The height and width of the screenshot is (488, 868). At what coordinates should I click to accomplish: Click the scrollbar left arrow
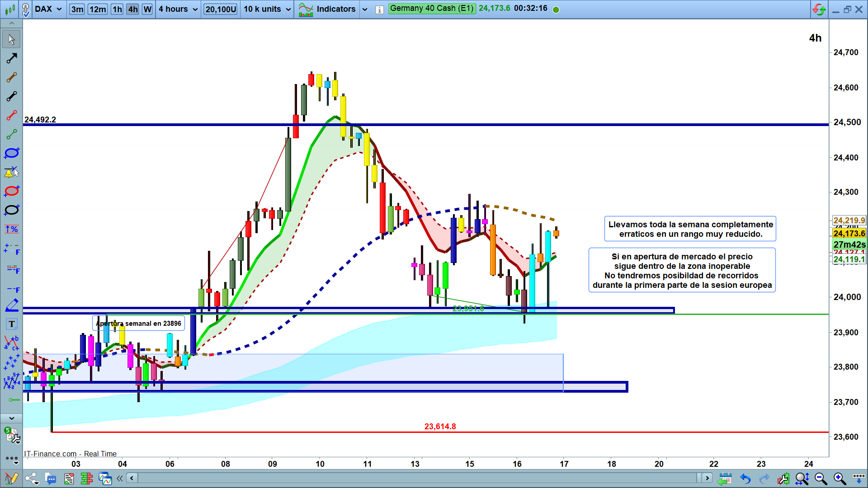click(x=132, y=478)
